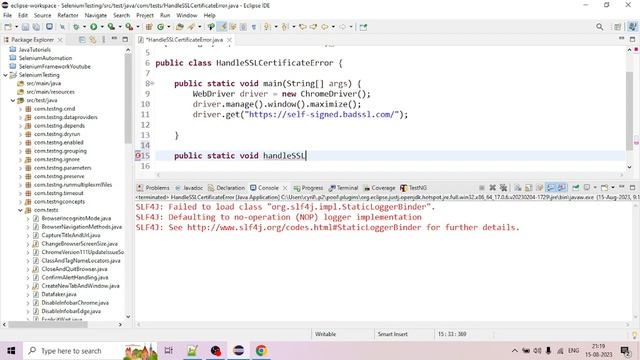Open the Run button dropdown arrow
Screen dimensions: 640x360
(102, 27)
